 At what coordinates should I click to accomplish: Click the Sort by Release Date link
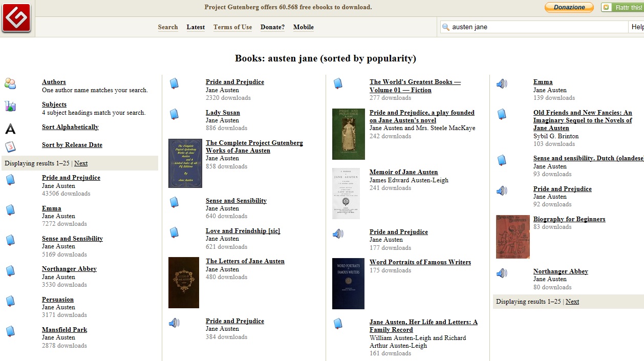click(72, 145)
